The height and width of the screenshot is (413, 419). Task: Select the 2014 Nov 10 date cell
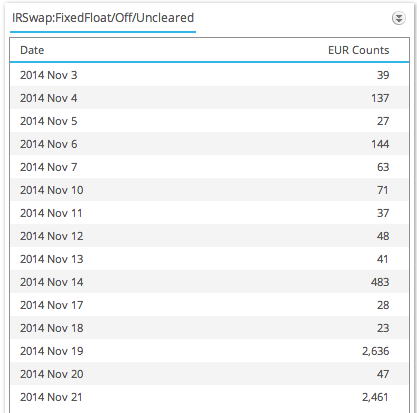pos(52,190)
